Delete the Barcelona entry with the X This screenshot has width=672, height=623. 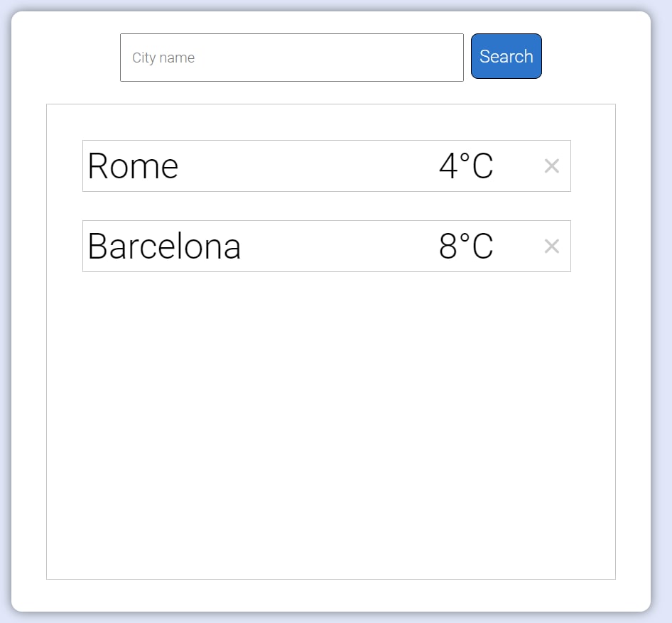551,246
